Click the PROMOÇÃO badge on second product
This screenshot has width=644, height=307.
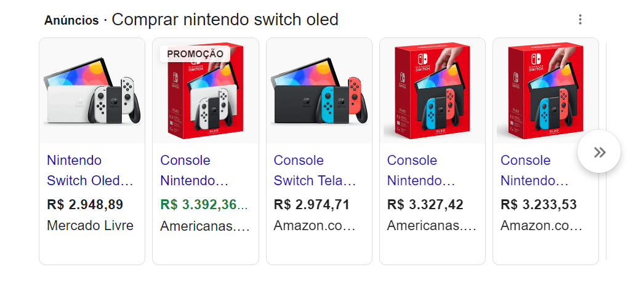click(195, 54)
